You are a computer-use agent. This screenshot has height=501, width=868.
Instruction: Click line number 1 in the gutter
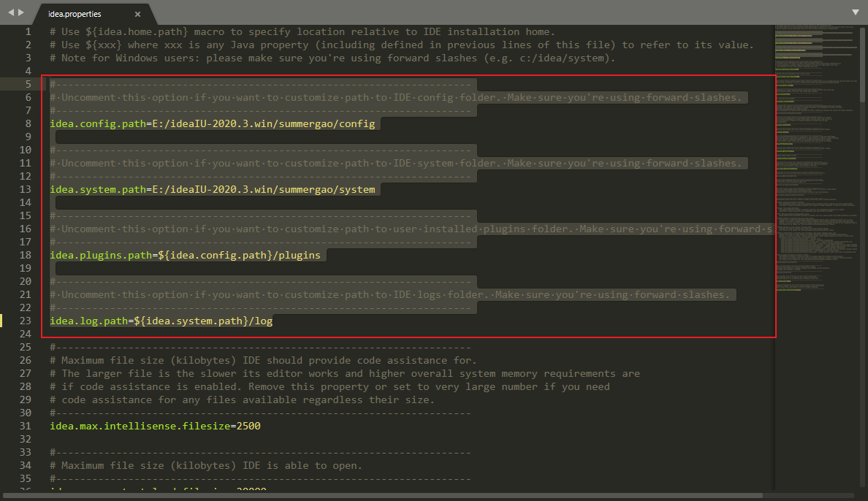(28, 31)
